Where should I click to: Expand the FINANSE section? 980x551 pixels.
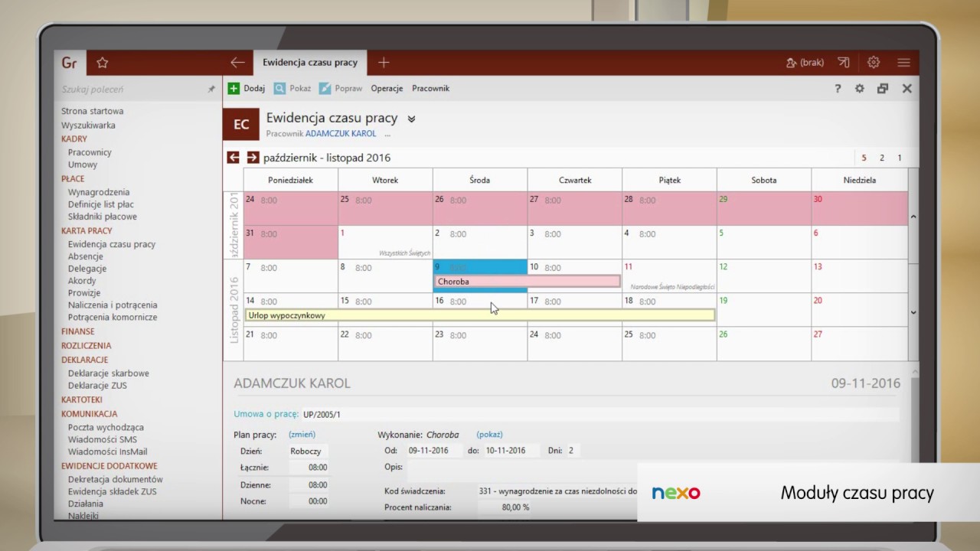point(78,331)
